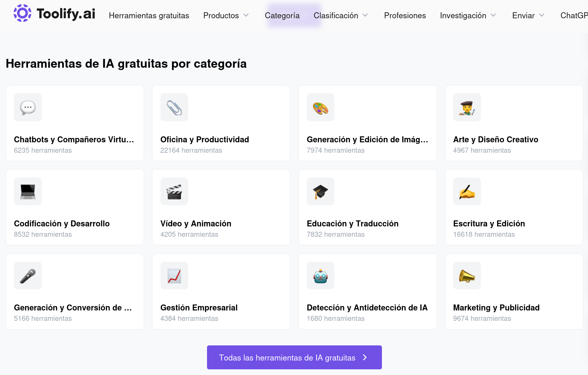Open the Enviar menu item
Image resolution: width=588 pixels, height=375 pixels.
pyautogui.click(x=523, y=15)
